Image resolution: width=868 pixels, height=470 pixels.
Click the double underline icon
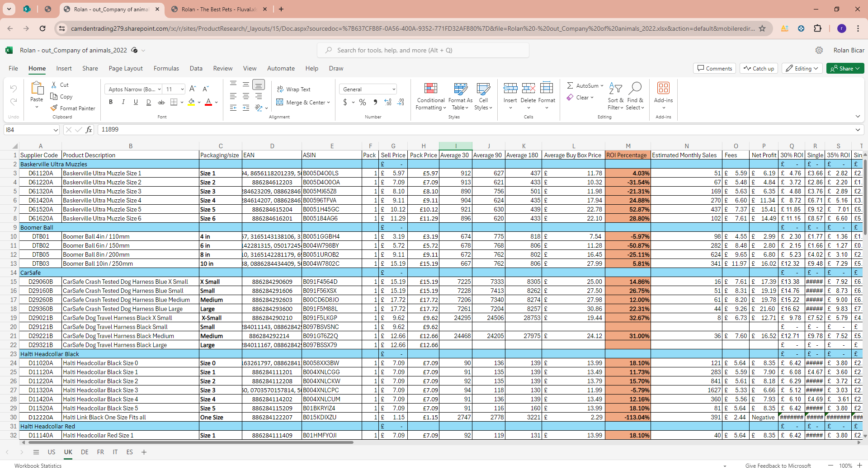click(x=148, y=102)
